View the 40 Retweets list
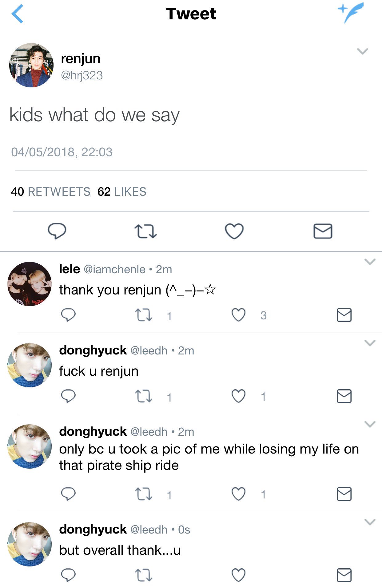Image resolution: width=382 pixels, height=588 pixels. [51, 191]
